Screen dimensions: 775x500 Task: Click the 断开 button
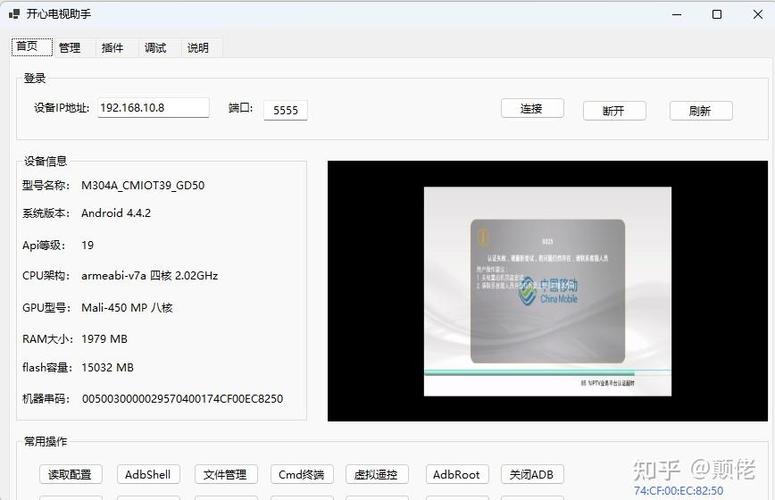(x=614, y=111)
